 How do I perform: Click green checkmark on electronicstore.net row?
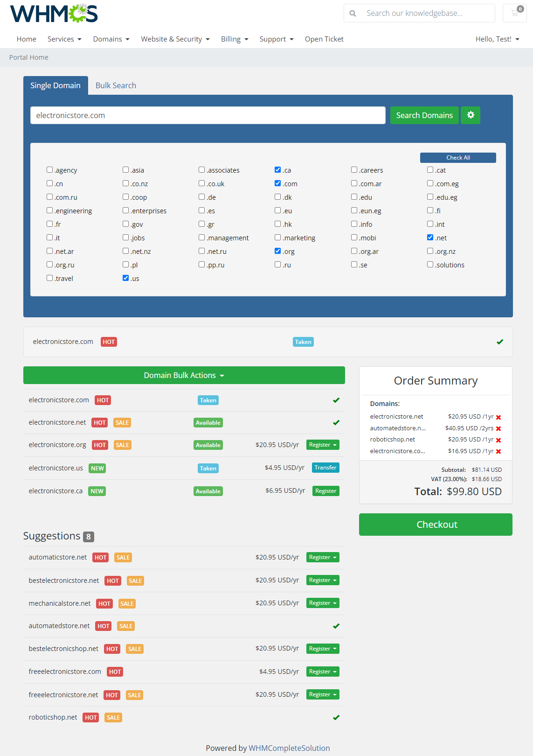coord(336,423)
